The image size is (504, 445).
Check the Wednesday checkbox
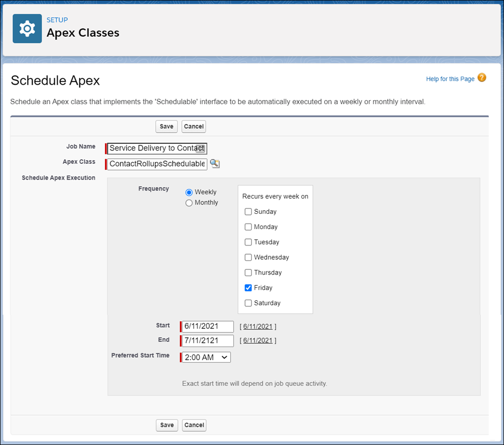(x=248, y=257)
